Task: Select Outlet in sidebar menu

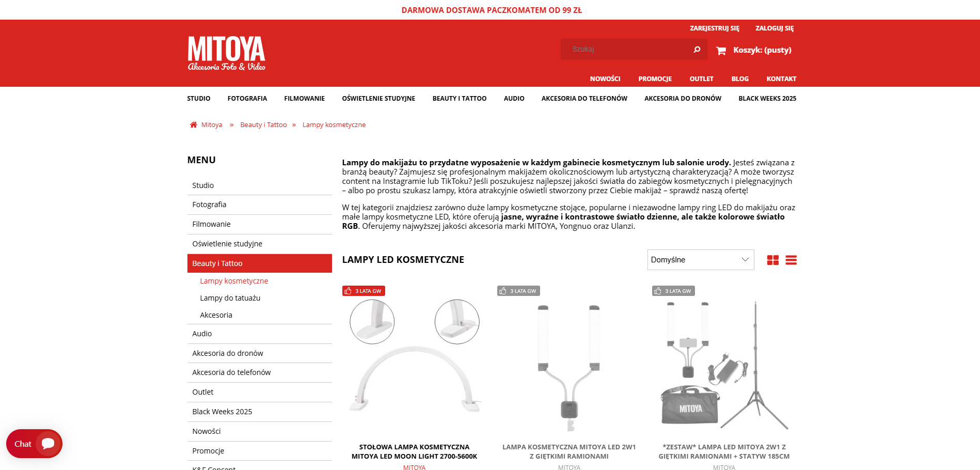Action: [x=260, y=393]
